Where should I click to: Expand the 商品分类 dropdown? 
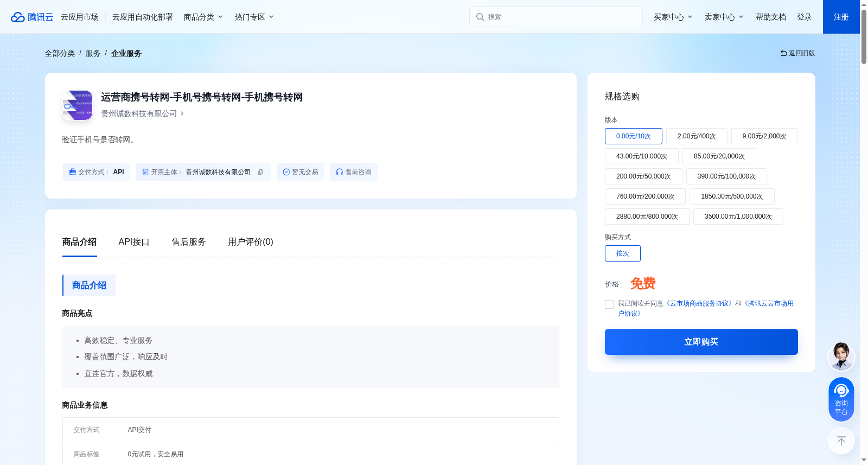pos(203,17)
